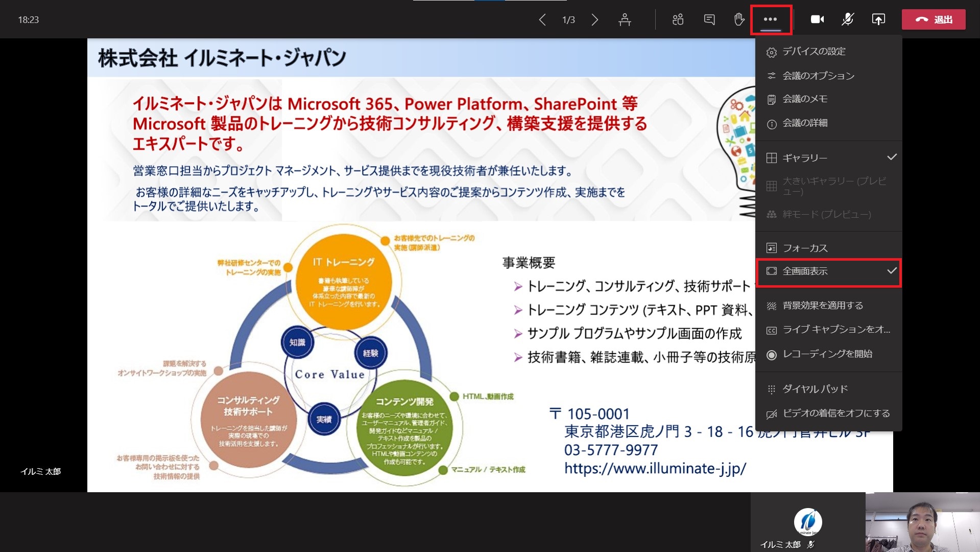The width and height of the screenshot is (980, 552).
Task: Open 会議のオプション meeting options
Action: click(x=828, y=76)
